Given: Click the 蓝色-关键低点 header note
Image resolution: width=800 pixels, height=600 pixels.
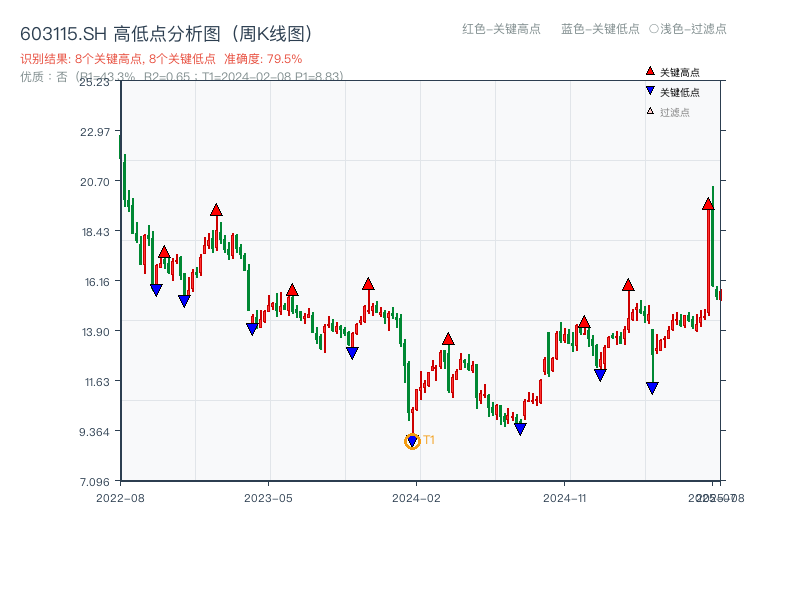Looking at the screenshot, I should pyautogui.click(x=600, y=29).
